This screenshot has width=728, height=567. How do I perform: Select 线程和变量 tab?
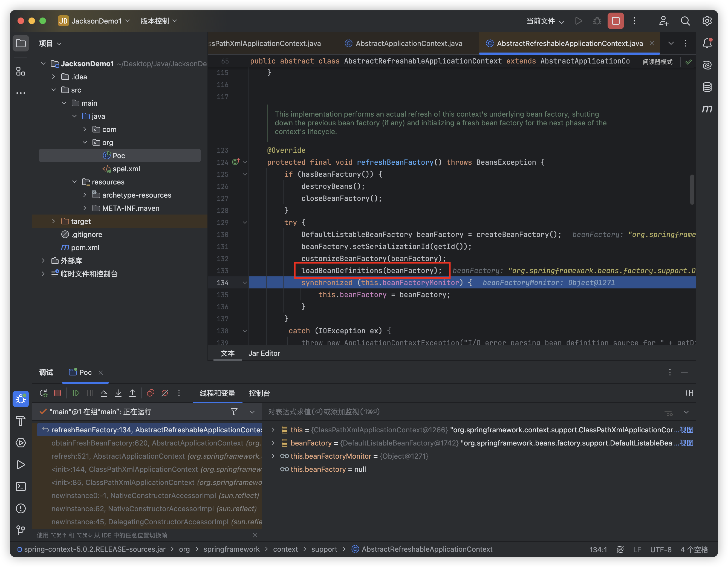pyautogui.click(x=217, y=393)
